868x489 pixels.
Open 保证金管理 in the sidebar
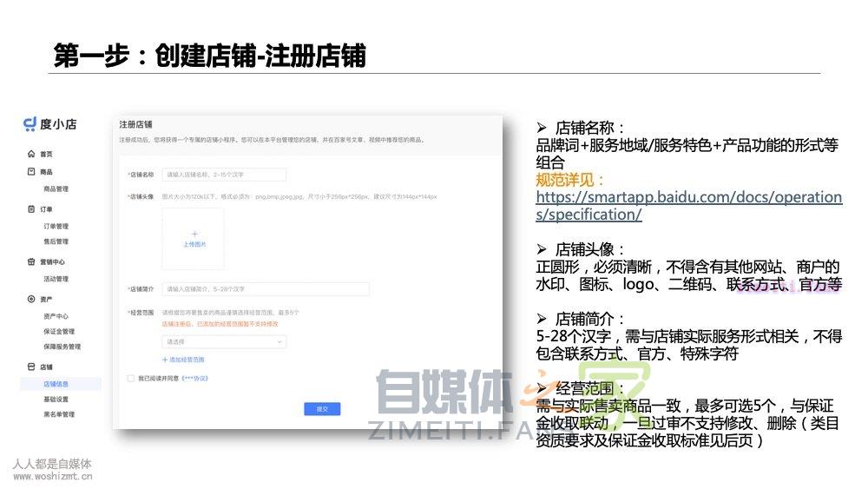59,332
